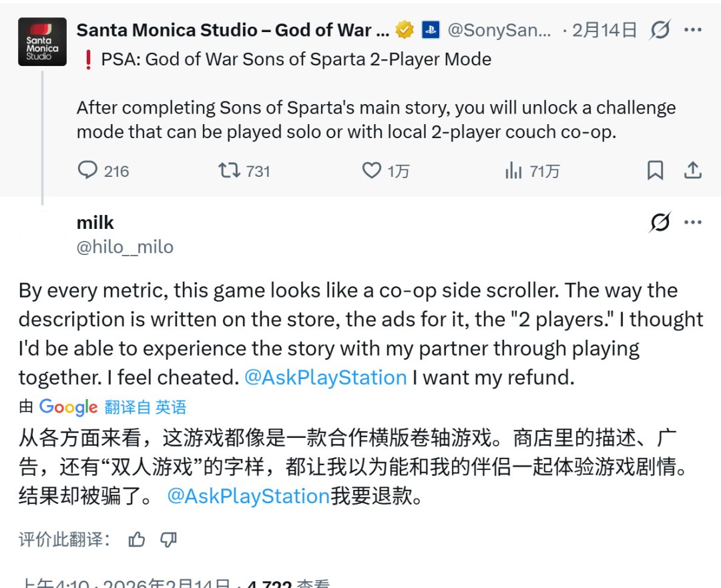Share the Santa Monica Studio post
Image resolution: width=721 pixels, height=588 pixels.
coord(693,170)
